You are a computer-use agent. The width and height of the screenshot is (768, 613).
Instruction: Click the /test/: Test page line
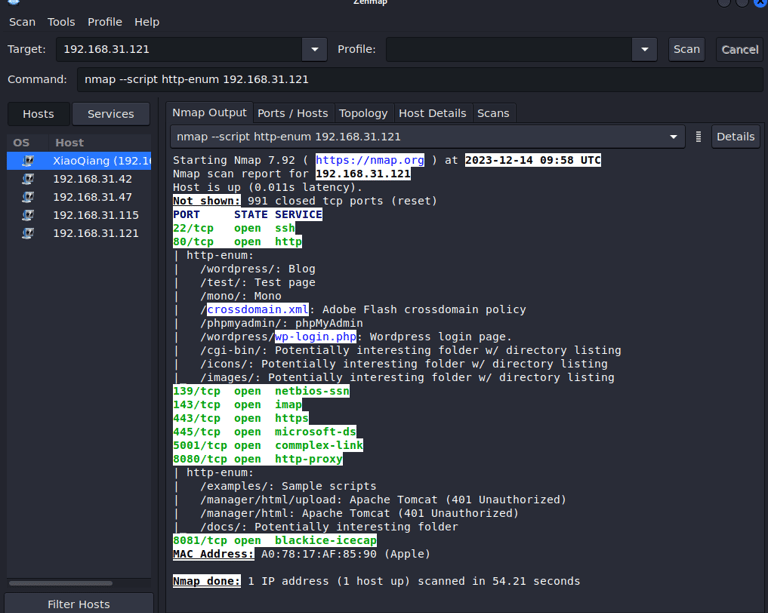(x=258, y=283)
